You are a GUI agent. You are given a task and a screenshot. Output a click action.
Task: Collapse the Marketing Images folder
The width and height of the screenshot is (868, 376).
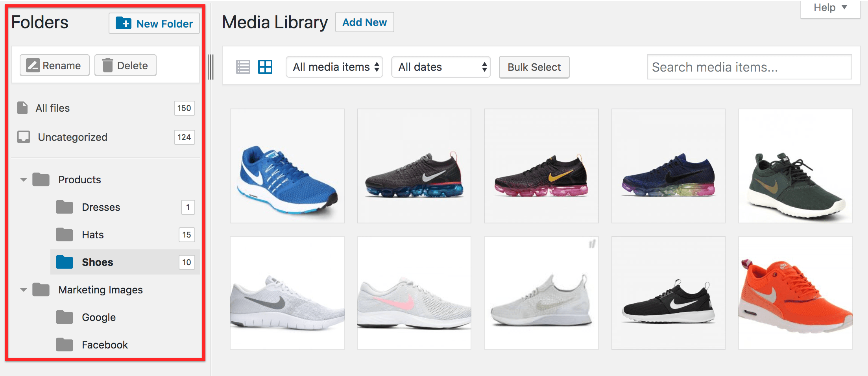(24, 290)
